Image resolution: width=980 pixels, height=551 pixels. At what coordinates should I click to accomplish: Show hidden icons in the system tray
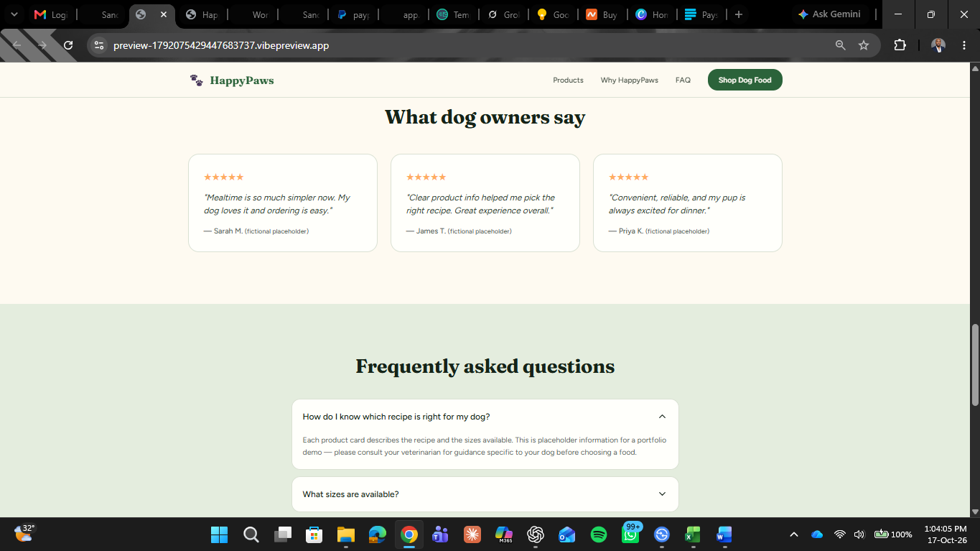click(794, 534)
